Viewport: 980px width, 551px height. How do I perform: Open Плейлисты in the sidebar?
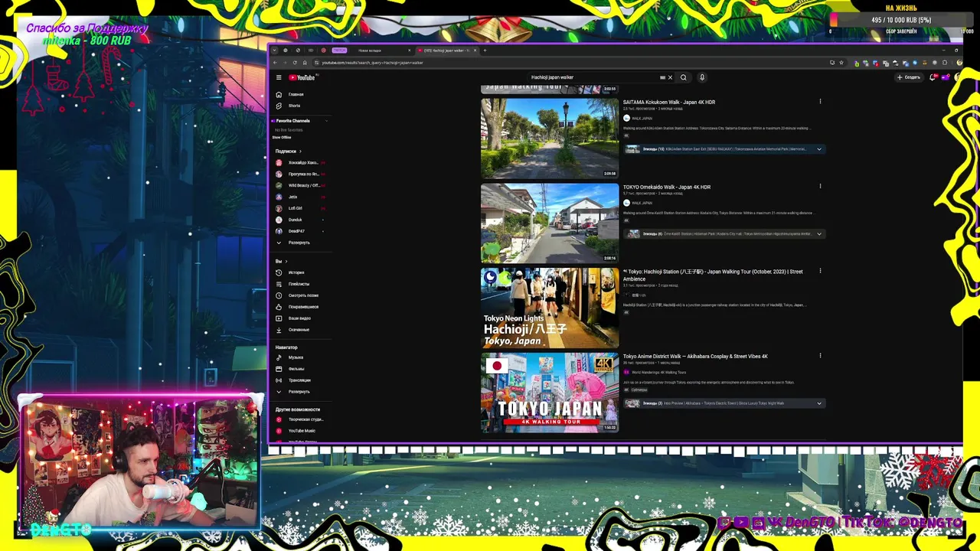(x=299, y=284)
